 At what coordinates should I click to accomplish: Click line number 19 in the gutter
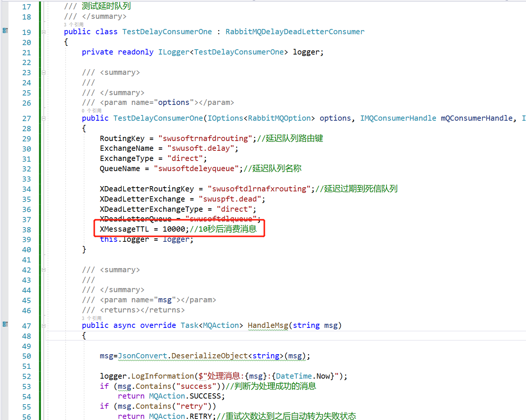pyautogui.click(x=26, y=32)
